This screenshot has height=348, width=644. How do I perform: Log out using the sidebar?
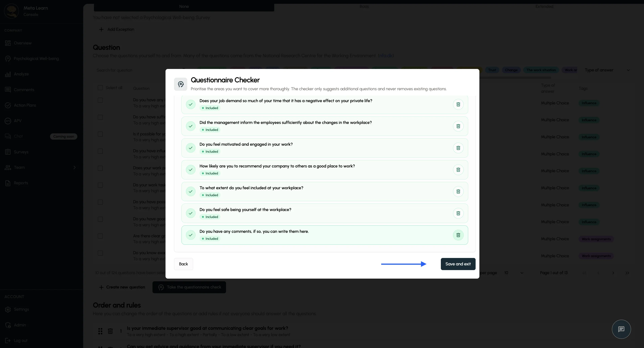20,341
